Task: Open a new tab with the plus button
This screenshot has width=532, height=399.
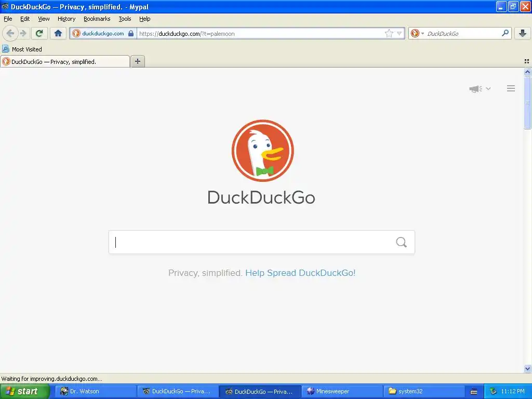Action: point(137,61)
